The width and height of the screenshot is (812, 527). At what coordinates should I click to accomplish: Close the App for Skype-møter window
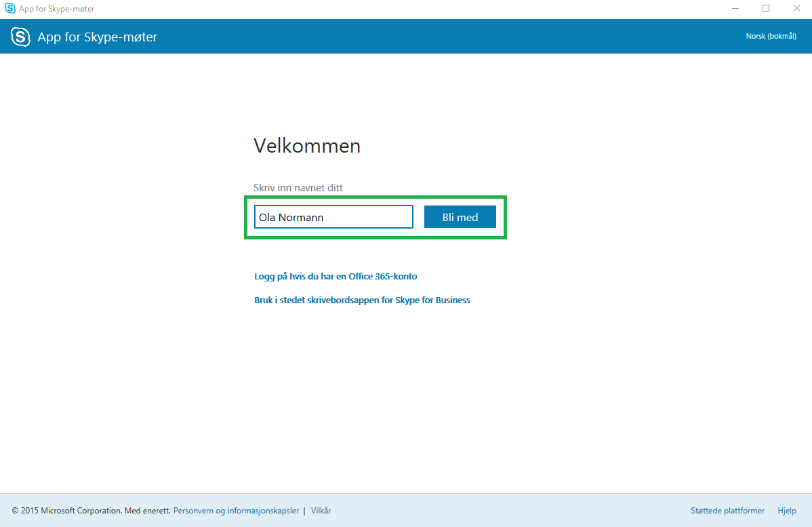(x=797, y=8)
